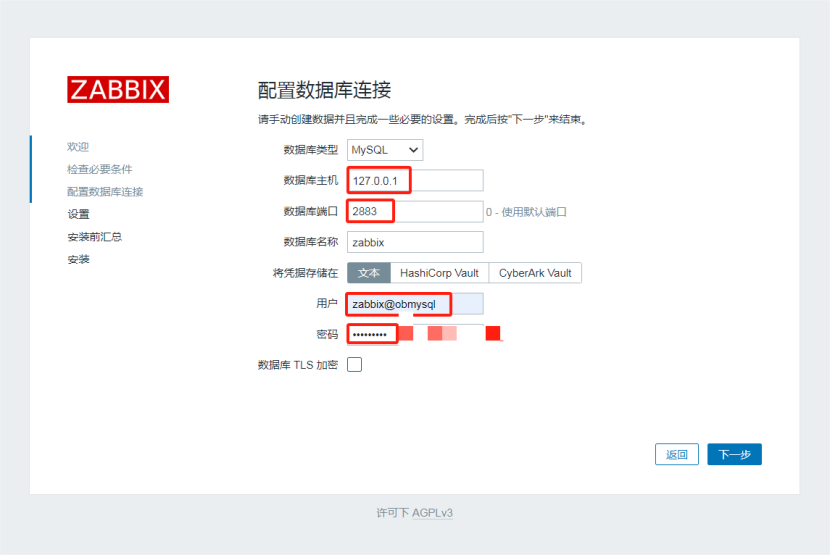Open the 数据库类型 MySQL dropdown
830x555 pixels.
[x=385, y=150]
